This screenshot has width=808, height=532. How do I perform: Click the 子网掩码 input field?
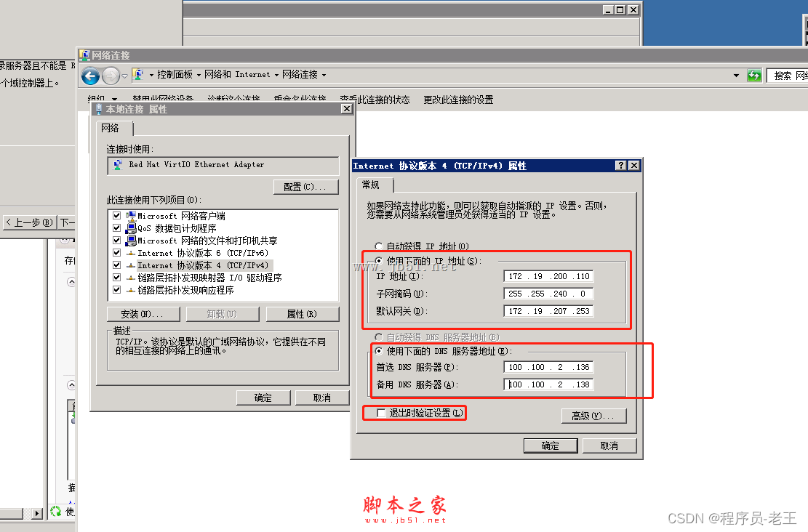click(x=548, y=294)
